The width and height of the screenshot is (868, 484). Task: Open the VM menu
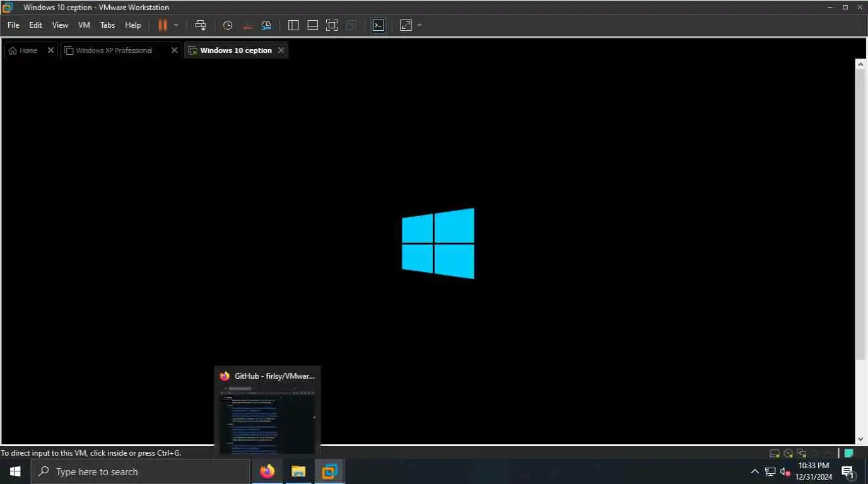click(x=84, y=25)
